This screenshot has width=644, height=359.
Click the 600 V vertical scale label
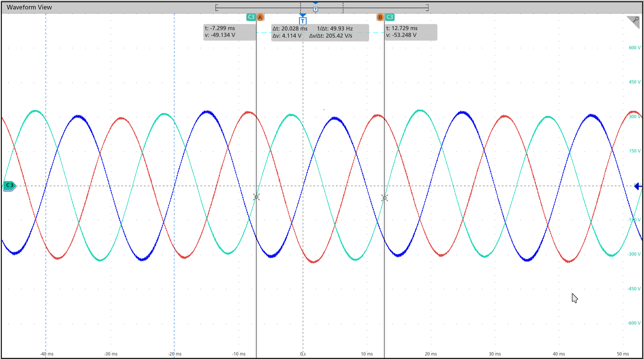(x=634, y=48)
